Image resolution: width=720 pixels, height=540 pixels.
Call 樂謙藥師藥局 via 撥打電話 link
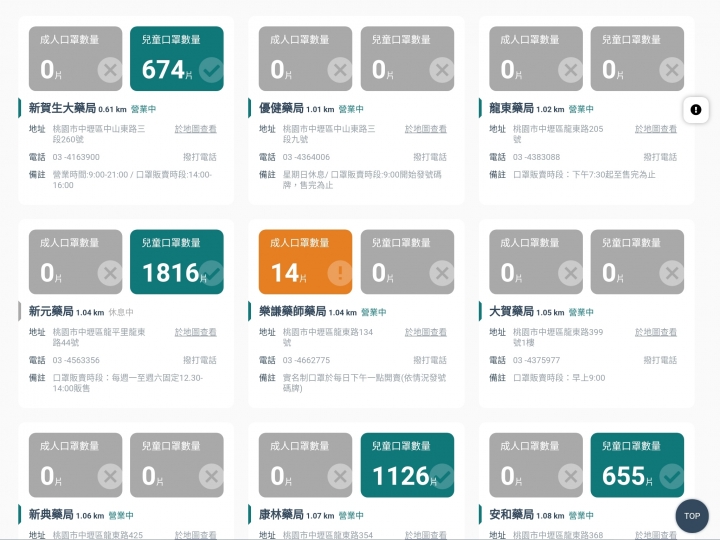(x=430, y=360)
